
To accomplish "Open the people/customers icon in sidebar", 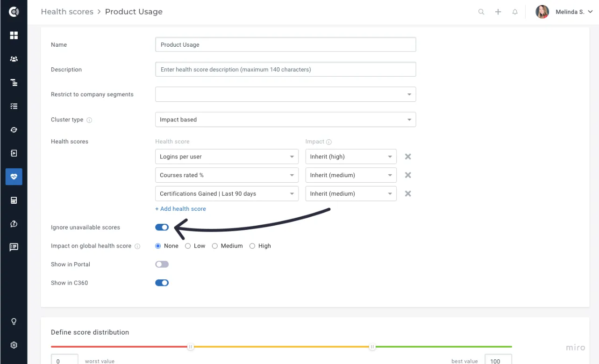I will pos(14,59).
